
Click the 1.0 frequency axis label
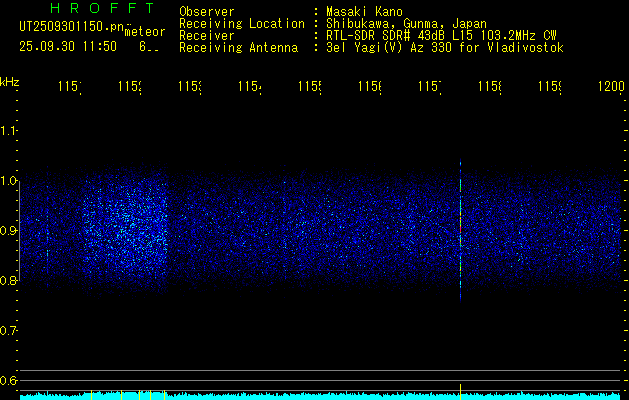click(8, 180)
